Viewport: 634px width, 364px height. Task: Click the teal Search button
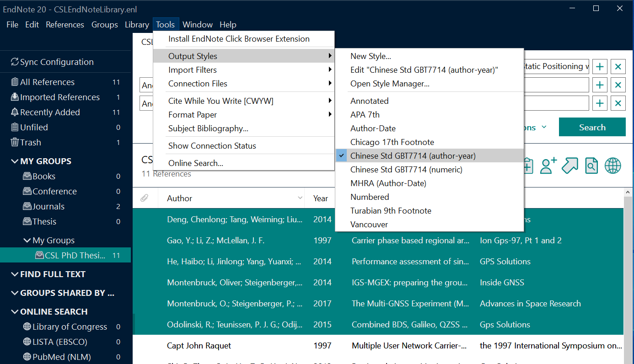pos(592,127)
